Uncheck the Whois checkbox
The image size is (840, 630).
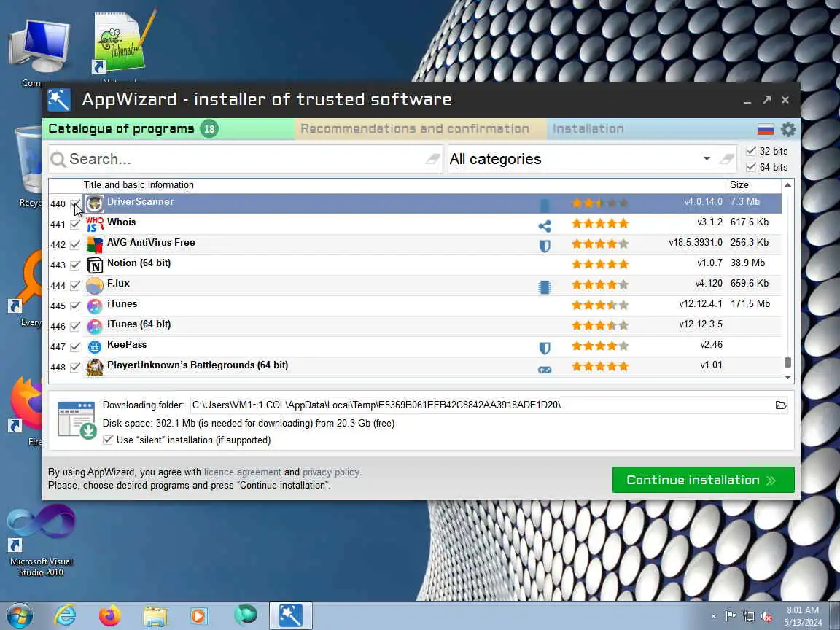pos(76,225)
